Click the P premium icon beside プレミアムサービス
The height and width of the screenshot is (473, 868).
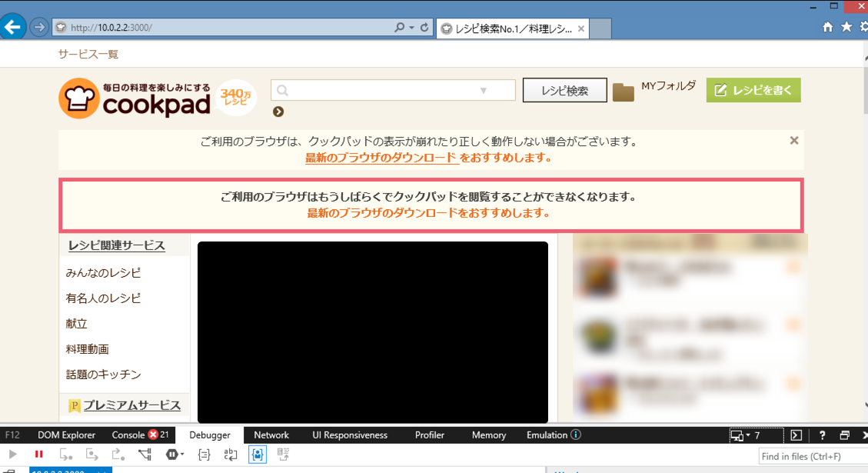[x=74, y=406]
